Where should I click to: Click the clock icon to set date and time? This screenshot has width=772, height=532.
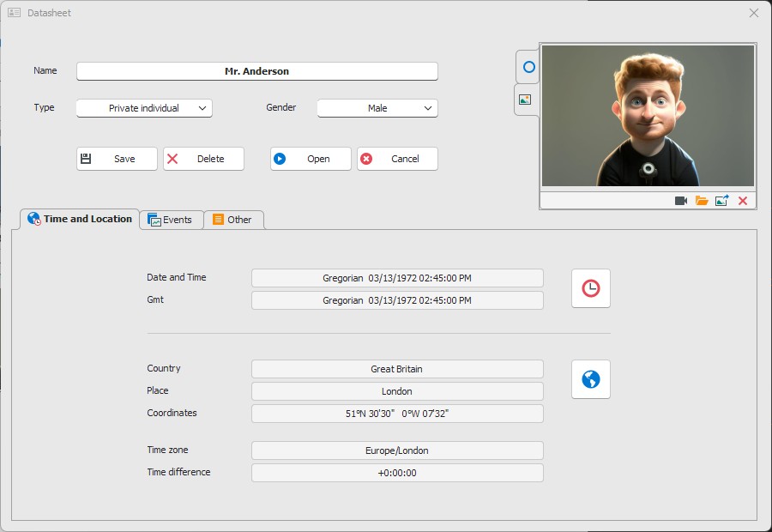[x=590, y=288]
